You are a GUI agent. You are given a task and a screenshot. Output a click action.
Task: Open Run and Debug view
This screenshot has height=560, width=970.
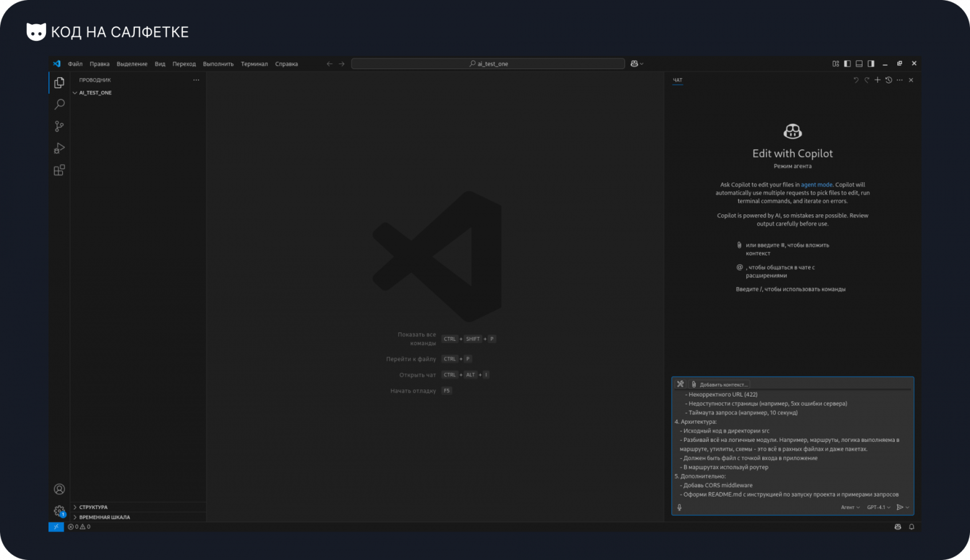(59, 148)
